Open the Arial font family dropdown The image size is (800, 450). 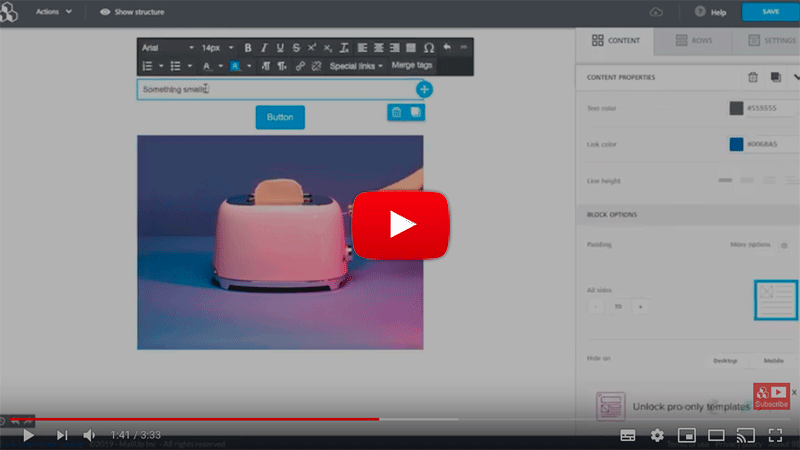click(167, 47)
